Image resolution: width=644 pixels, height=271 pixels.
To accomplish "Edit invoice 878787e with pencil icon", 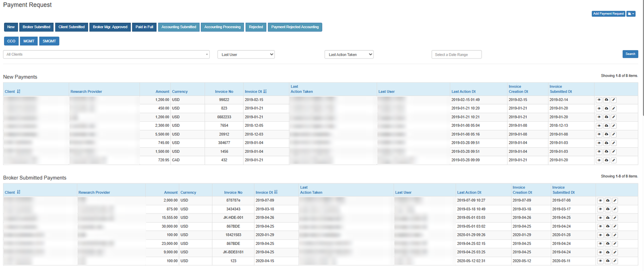I will [615, 201].
